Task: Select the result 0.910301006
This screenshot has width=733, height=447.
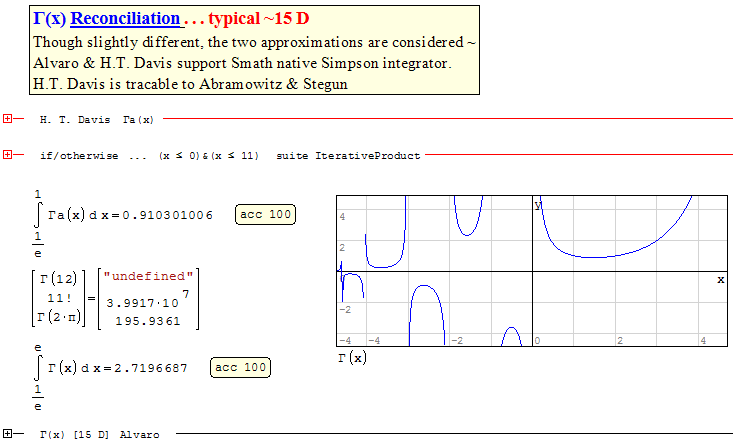Action: (x=167, y=216)
